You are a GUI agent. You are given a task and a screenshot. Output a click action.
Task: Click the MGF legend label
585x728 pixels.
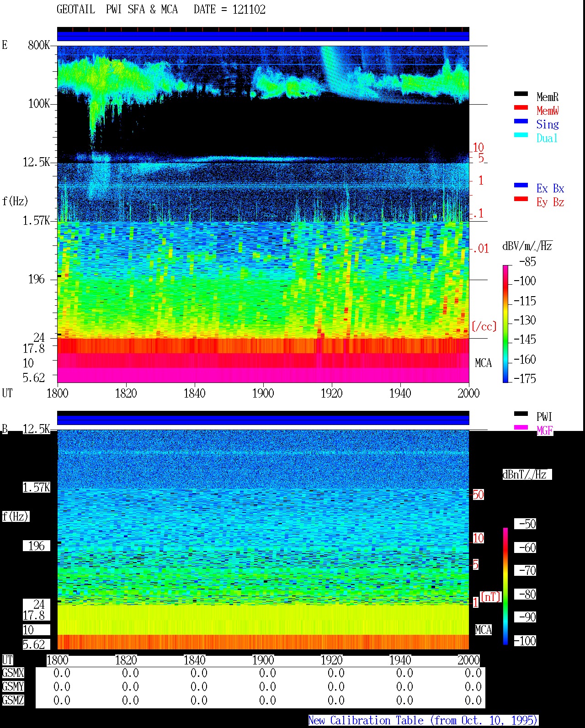pos(545,430)
